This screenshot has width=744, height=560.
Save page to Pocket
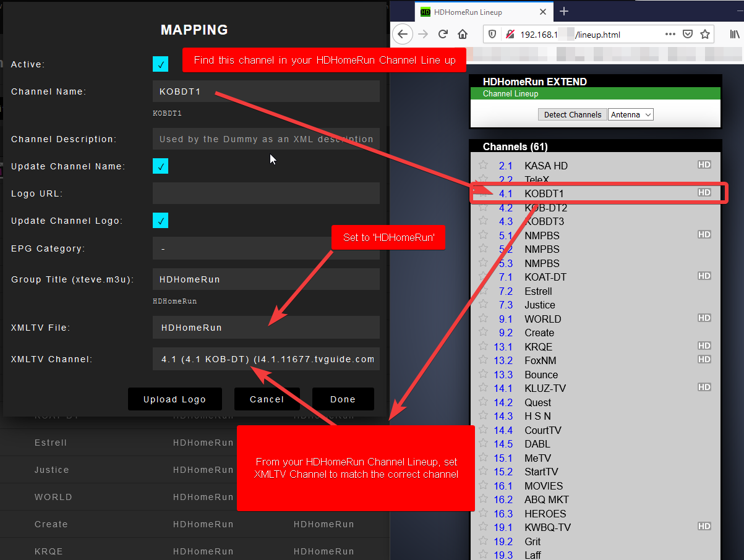[x=688, y=34]
